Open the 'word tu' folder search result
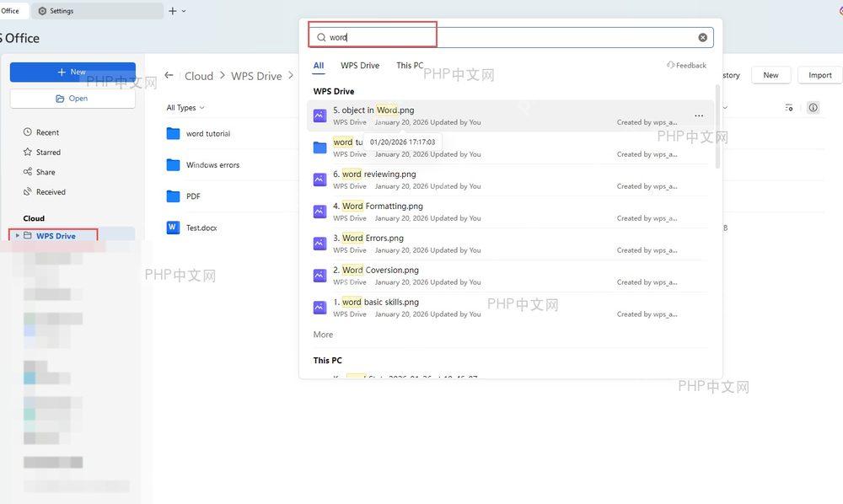 pos(510,147)
